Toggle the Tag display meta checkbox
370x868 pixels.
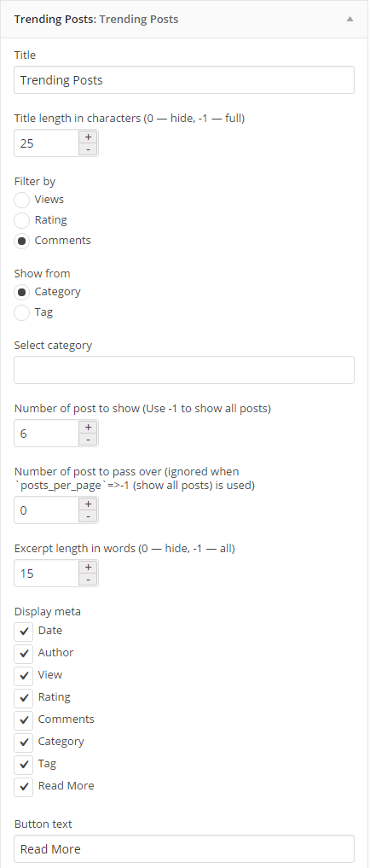point(24,765)
